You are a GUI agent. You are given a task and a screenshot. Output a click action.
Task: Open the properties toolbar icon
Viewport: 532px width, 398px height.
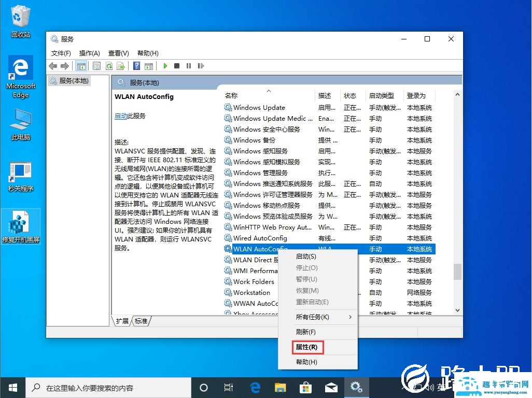coord(96,66)
